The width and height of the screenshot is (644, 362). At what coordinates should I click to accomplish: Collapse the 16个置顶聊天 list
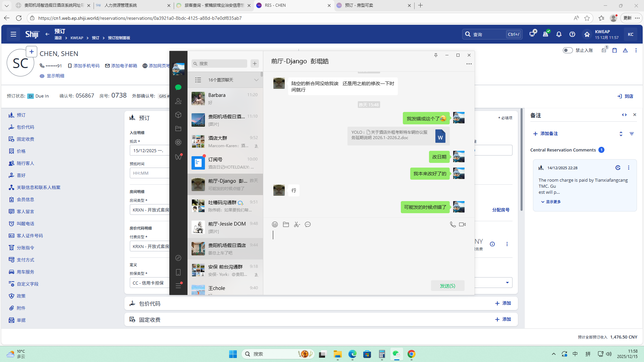point(256,80)
